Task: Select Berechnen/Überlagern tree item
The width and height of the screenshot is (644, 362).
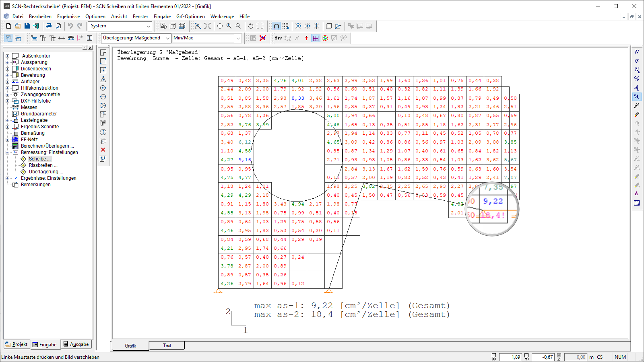Action: [47, 146]
